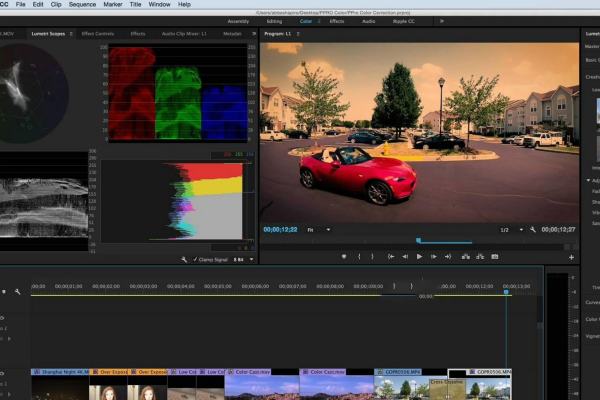Click the Go to In point icon
The height and width of the screenshot is (400, 600).
[x=389, y=257]
